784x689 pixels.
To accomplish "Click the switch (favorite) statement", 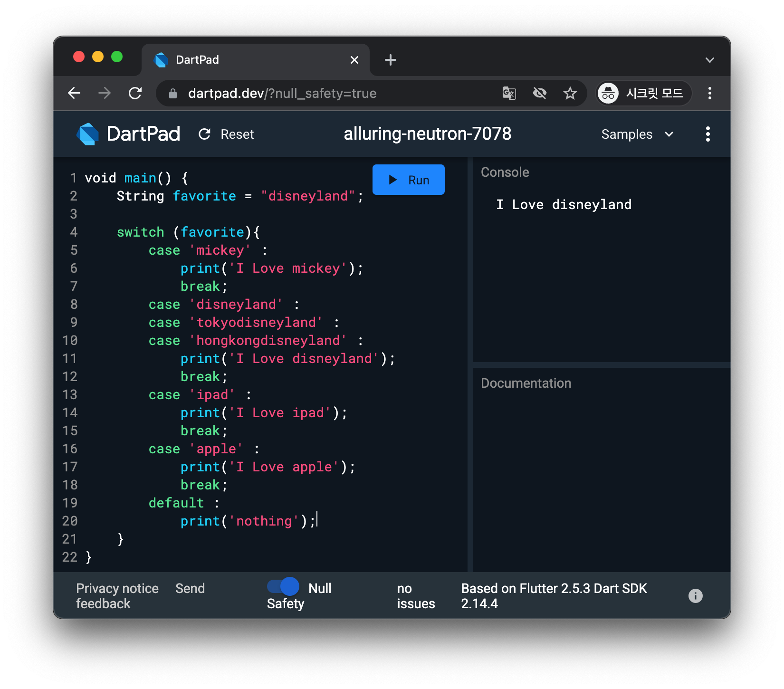I will coord(188,232).
